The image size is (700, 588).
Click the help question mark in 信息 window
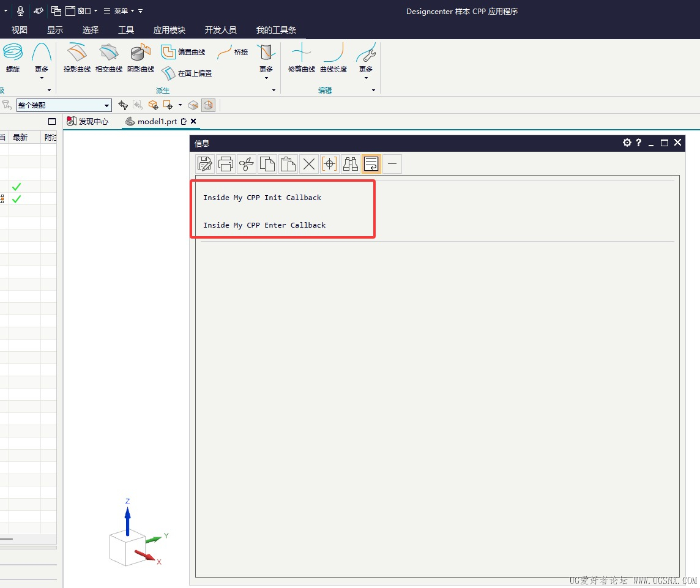(639, 143)
